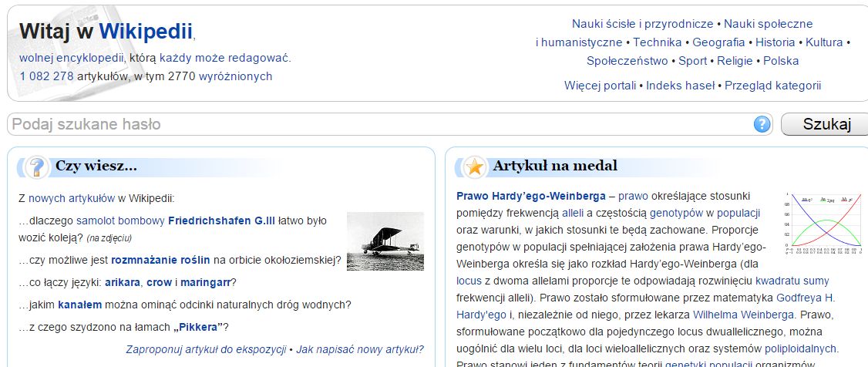Open the Więcej portali link
The width and height of the screenshot is (868, 367).
[600, 86]
